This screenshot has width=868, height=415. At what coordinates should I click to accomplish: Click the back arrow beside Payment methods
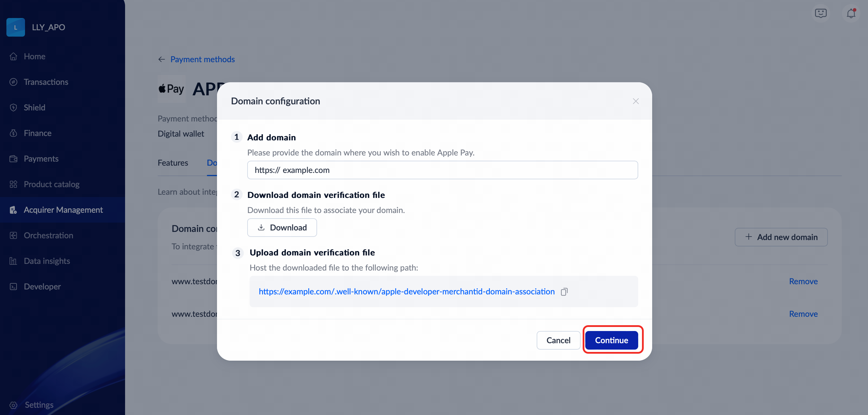coord(162,60)
